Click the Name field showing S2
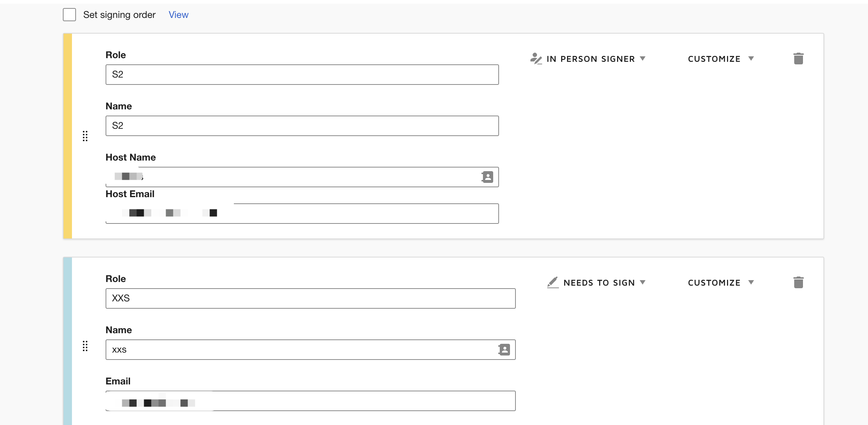This screenshot has width=868, height=425. [302, 126]
